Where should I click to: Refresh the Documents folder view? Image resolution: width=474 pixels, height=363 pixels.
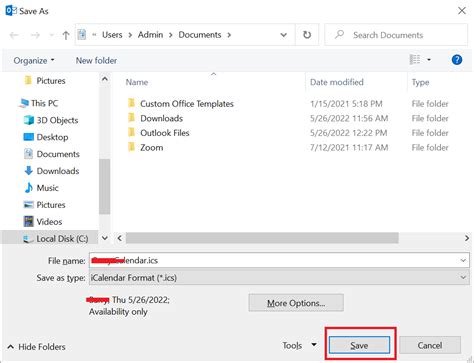(307, 35)
